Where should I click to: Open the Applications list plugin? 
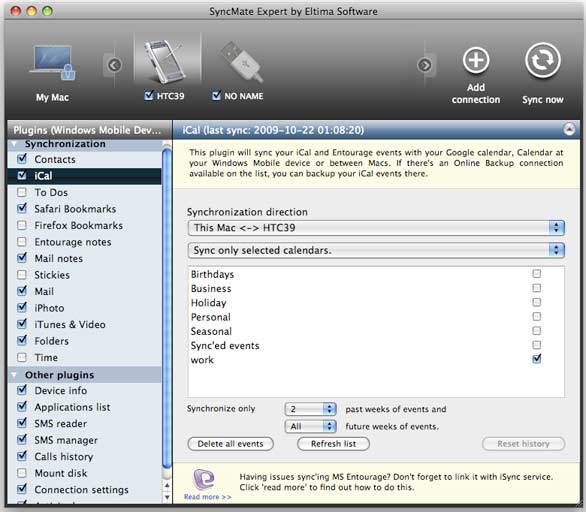tap(84, 407)
